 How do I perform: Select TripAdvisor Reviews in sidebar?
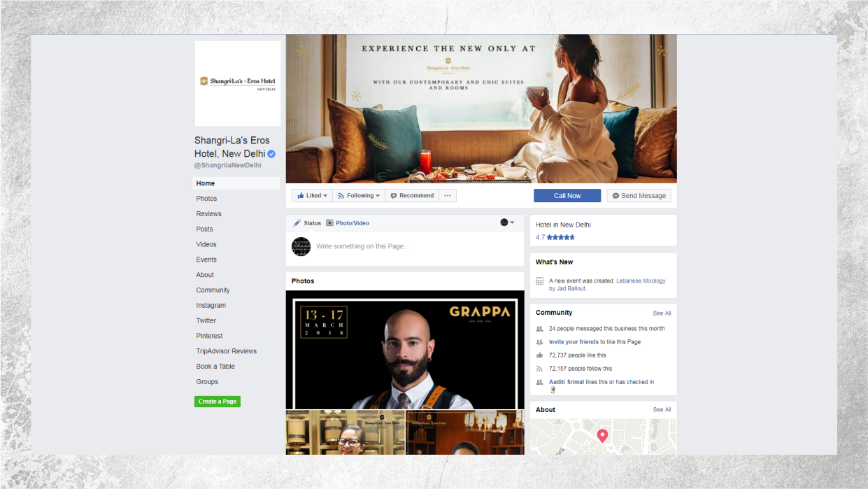pyautogui.click(x=226, y=351)
